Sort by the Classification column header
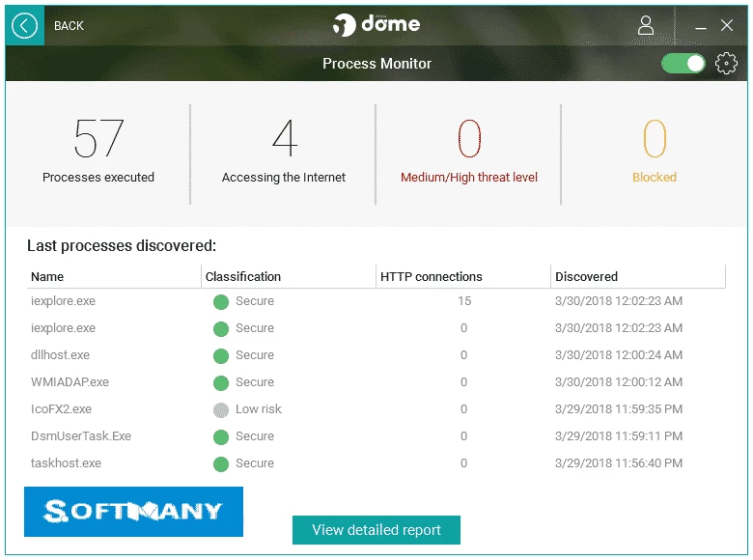 [x=243, y=276]
